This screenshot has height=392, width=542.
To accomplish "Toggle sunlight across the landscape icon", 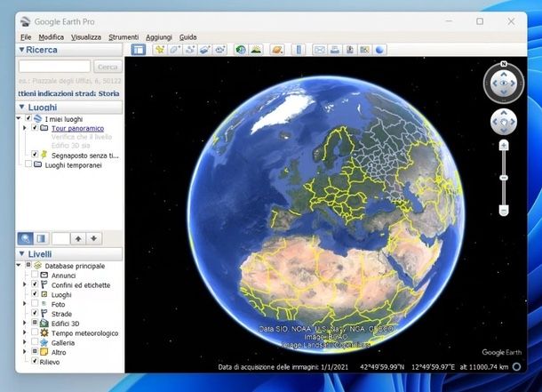I will coord(256,50).
